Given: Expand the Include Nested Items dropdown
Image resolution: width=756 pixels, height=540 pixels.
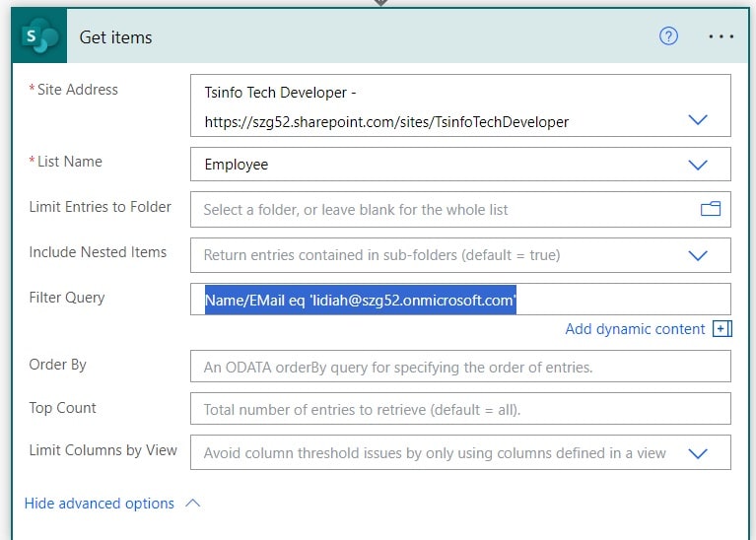Looking at the screenshot, I should (x=698, y=255).
